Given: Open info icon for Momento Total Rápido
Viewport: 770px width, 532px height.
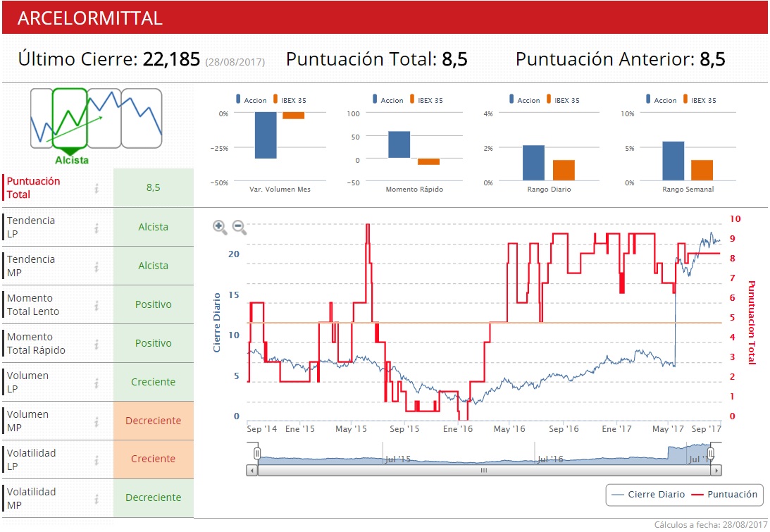Looking at the screenshot, I should click(x=97, y=344).
